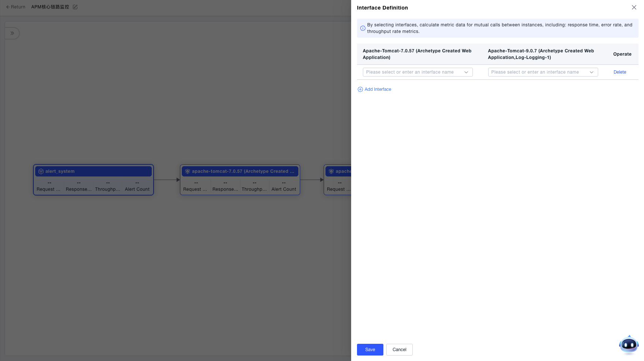Click the alert_system node cube icon
Screen dimensions: 644x361
(41, 171)
